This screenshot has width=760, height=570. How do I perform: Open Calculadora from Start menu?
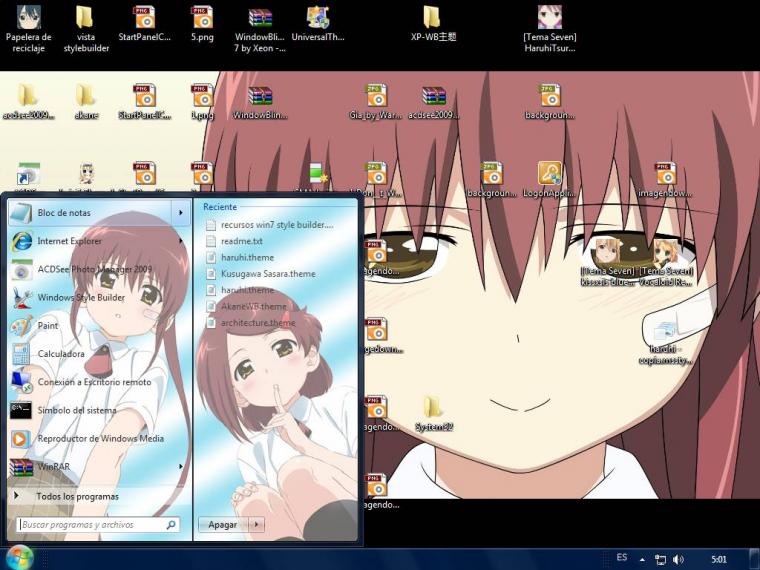pyautogui.click(x=99, y=353)
